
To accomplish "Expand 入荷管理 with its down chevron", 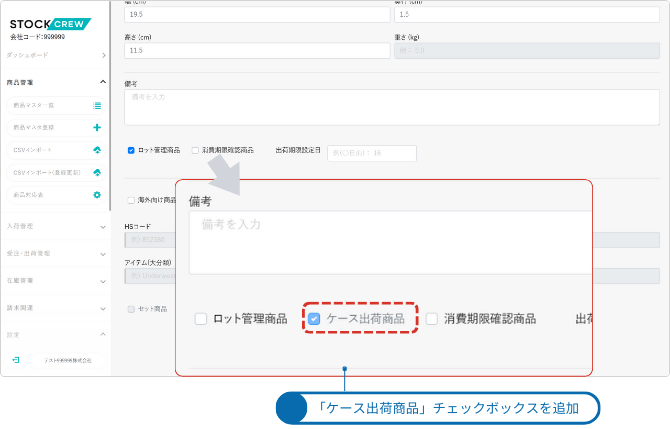I will point(103,227).
